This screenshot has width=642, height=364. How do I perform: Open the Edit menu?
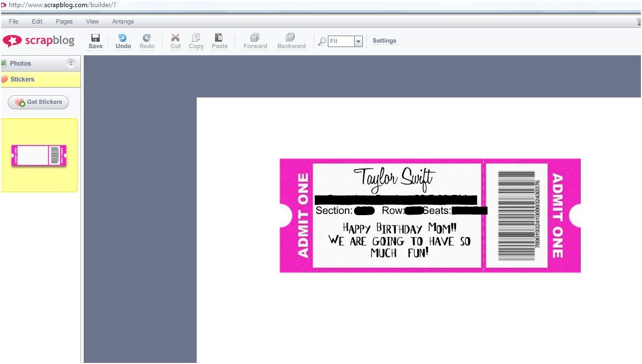coord(37,21)
